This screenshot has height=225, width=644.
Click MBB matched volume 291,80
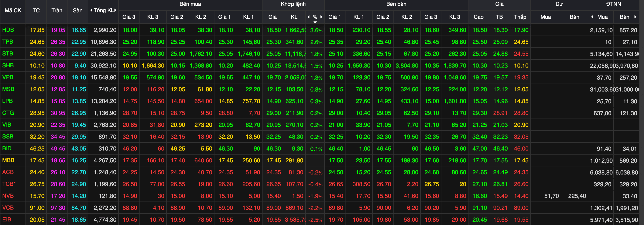click(294, 160)
